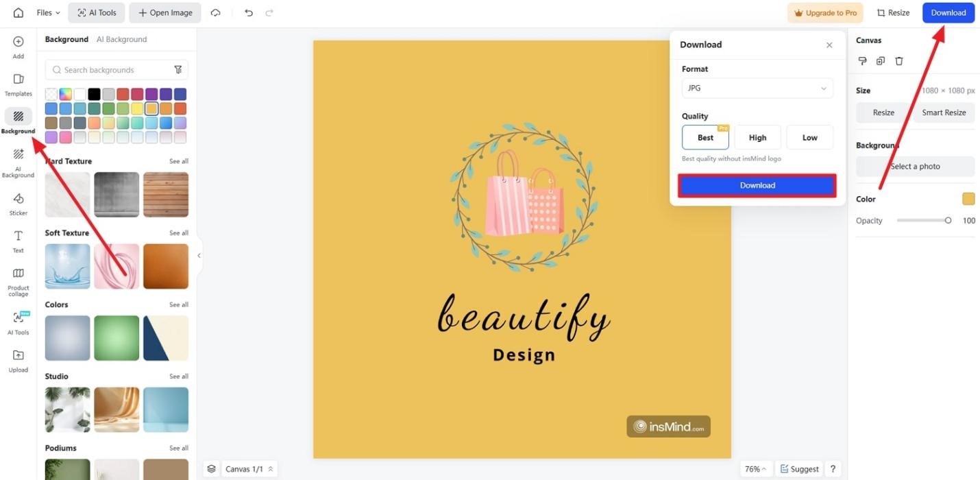Adjust the Opacity slider
This screenshot has width=980, height=480.
pyautogui.click(x=922, y=221)
